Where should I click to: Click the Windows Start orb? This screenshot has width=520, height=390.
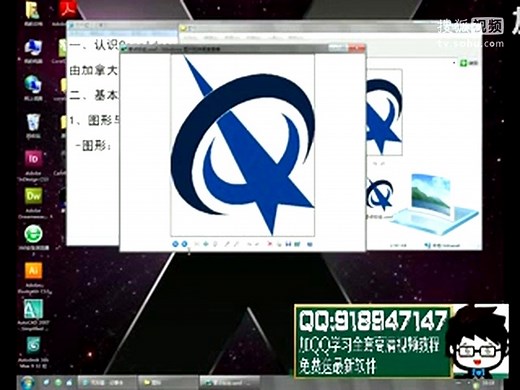click(27, 382)
